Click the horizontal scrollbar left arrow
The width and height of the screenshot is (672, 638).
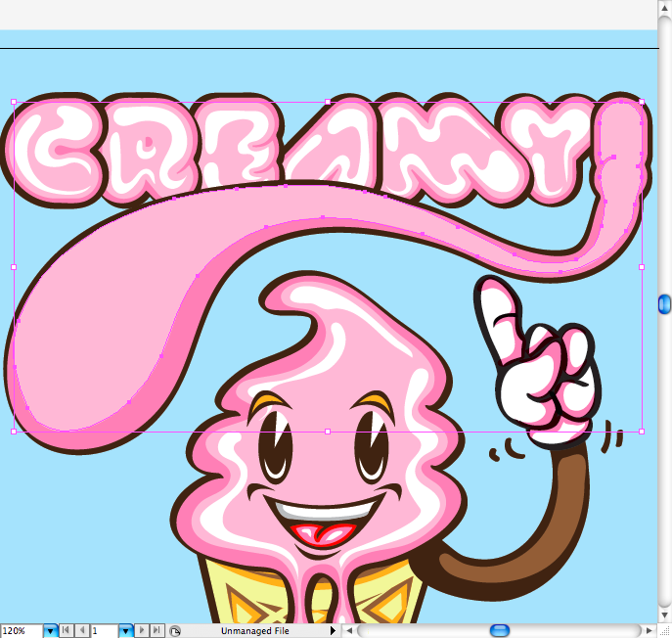[x=349, y=631]
